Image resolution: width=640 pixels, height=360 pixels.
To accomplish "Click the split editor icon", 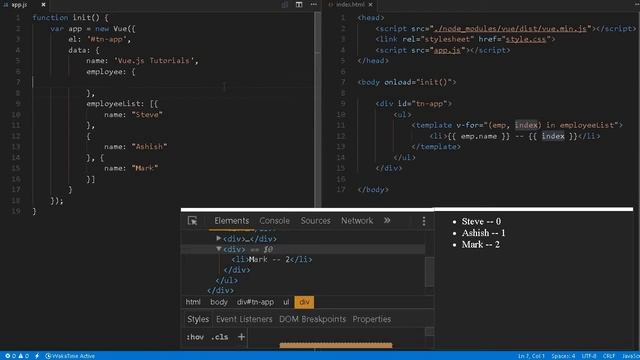I will coord(299,4).
